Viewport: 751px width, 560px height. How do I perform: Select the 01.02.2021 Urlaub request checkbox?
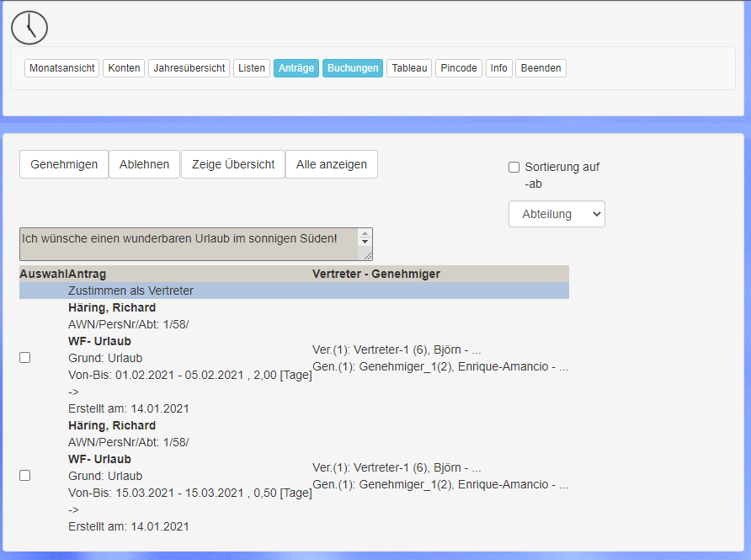25,358
